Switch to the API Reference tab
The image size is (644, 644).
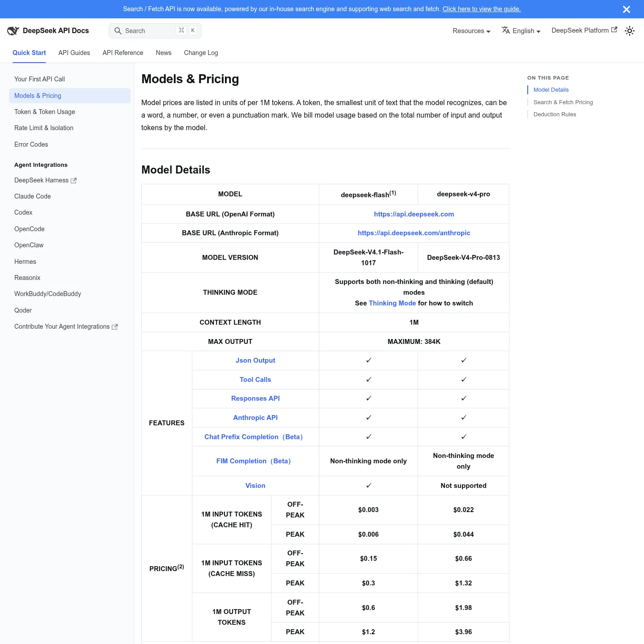tap(123, 53)
